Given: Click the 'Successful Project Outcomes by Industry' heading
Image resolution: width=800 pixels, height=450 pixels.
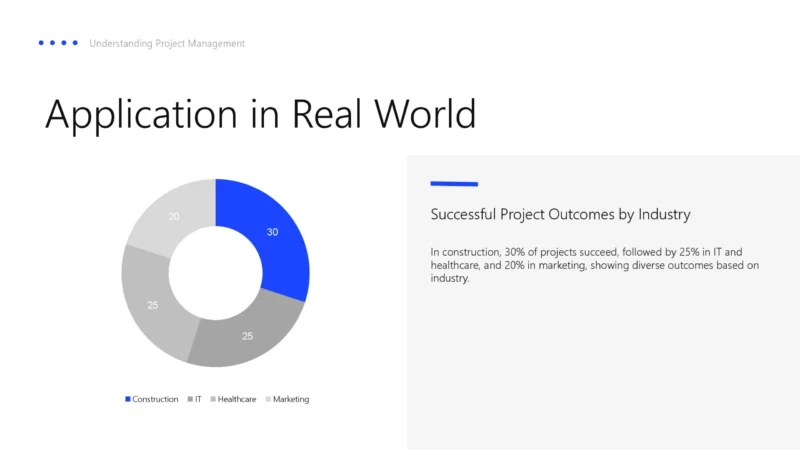Looking at the screenshot, I should point(560,214).
